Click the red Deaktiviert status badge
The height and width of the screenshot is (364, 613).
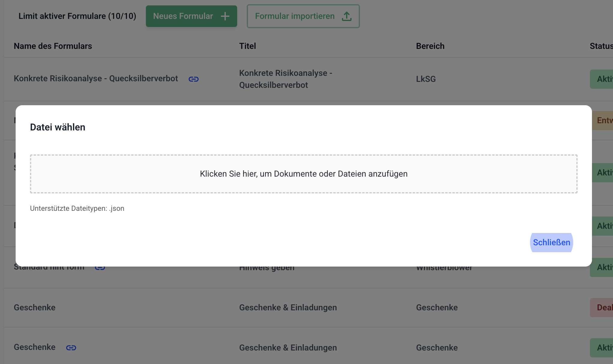tap(602, 307)
